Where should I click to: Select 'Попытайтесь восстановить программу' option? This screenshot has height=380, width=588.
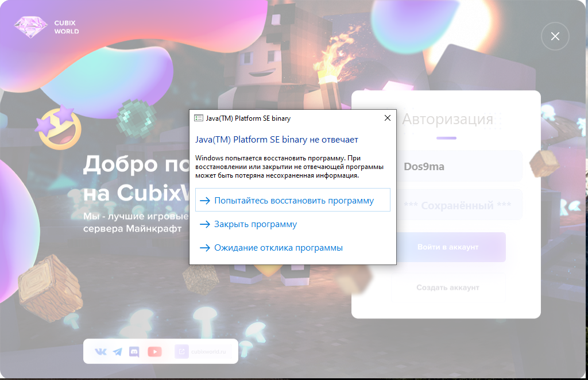pos(293,201)
